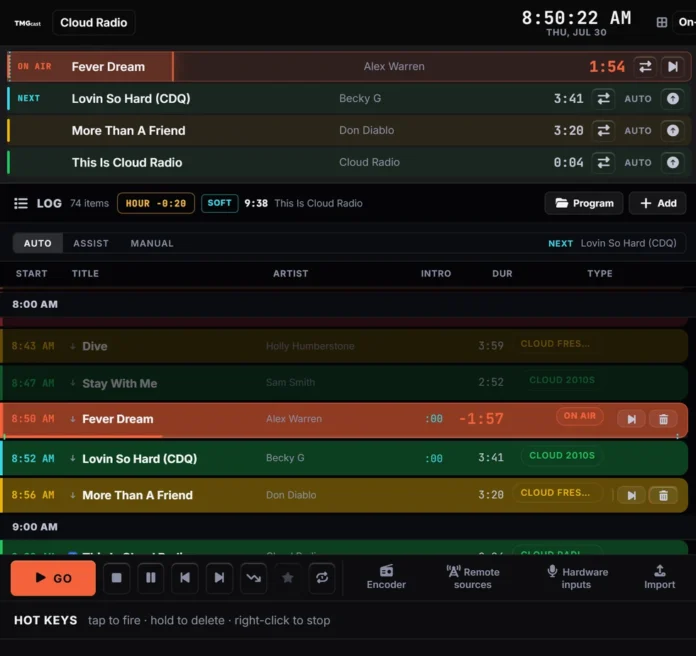Click the swap icon in the Fever Dream on-air row
The height and width of the screenshot is (656, 696).
point(645,67)
